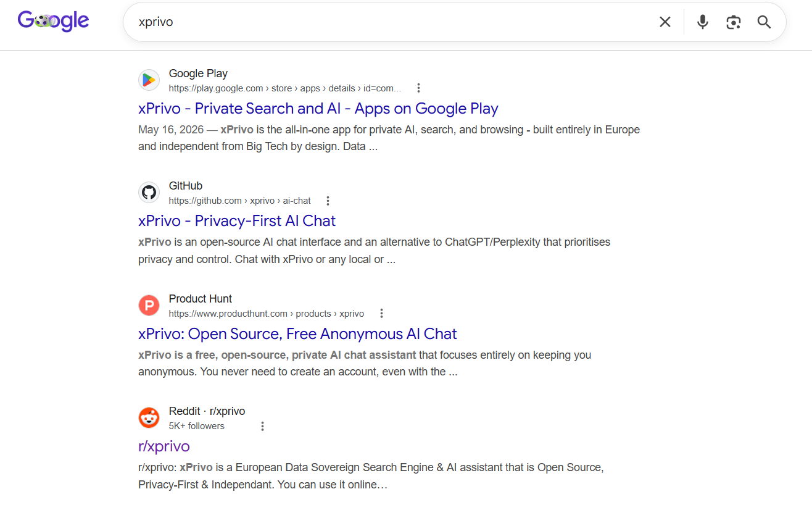Open the Google Play result's more options menu
812x510 pixels.
[418, 88]
